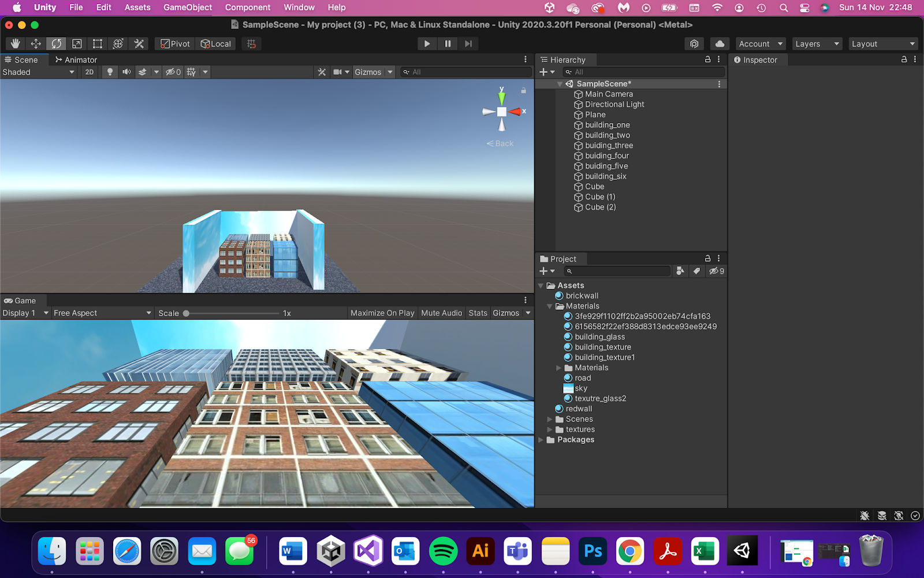Select Main Camera in Hierarchy
Viewport: 924px width, 578px height.
coord(609,94)
